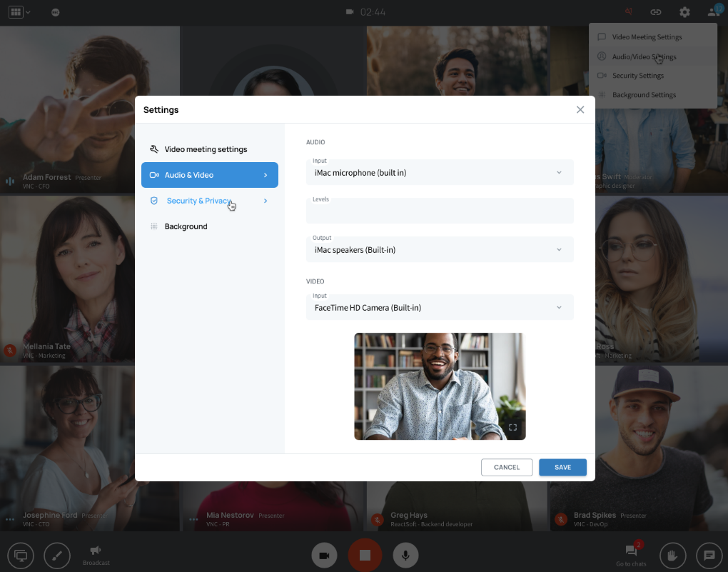This screenshot has width=728, height=572.
Task: Click the red muted speaker icon in top bar
Action: click(629, 11)
